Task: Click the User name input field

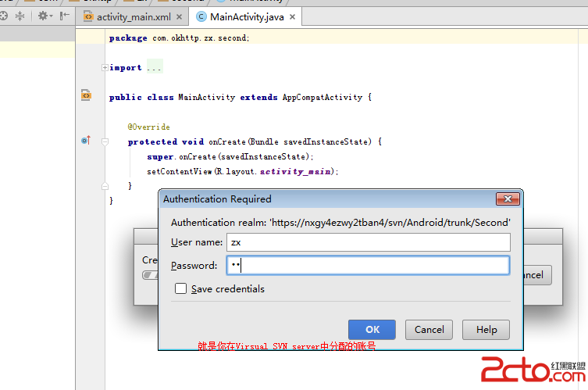Action: [x=369, y=242]
